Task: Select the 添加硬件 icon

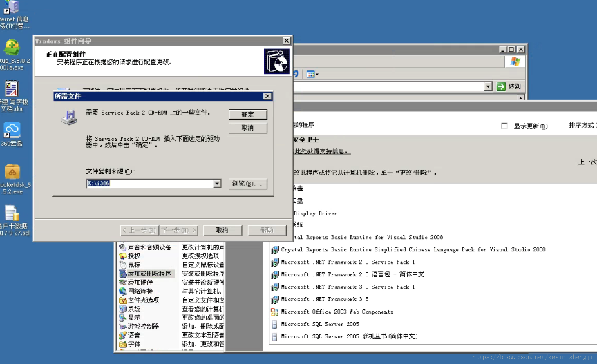Action: tap(136, 282)
